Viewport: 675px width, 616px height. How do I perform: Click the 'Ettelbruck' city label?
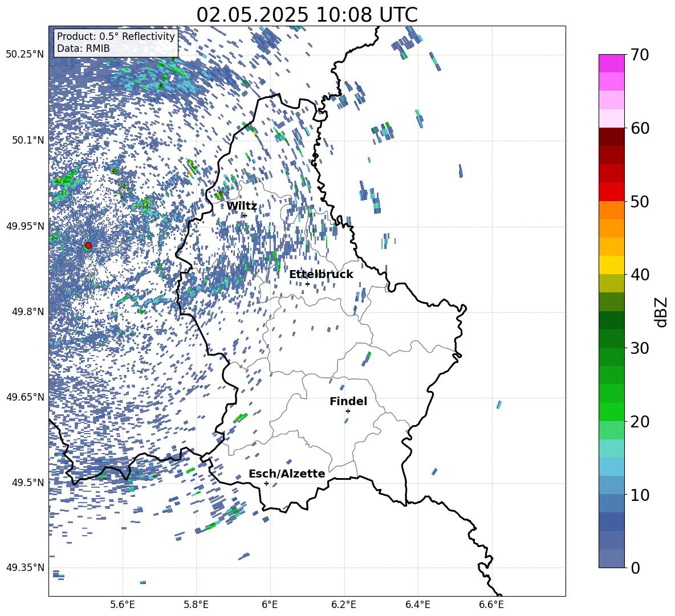click(321, 275)
